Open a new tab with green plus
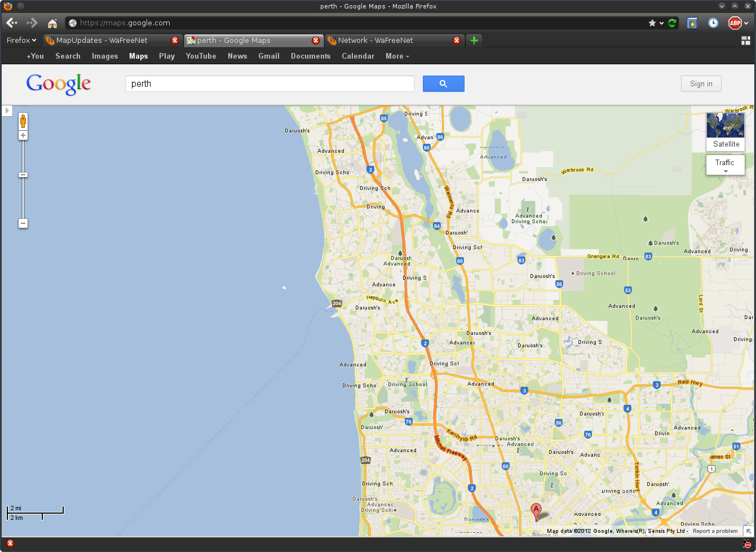756x552 pixels. [x=474, y=41]
